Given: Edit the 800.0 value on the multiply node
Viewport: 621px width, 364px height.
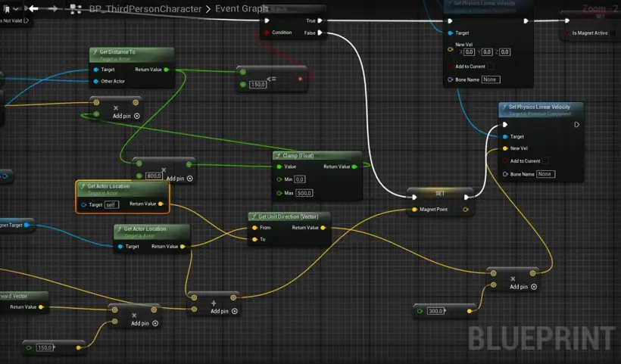Looking at the screenshot, I should click(x=154, y=176).
